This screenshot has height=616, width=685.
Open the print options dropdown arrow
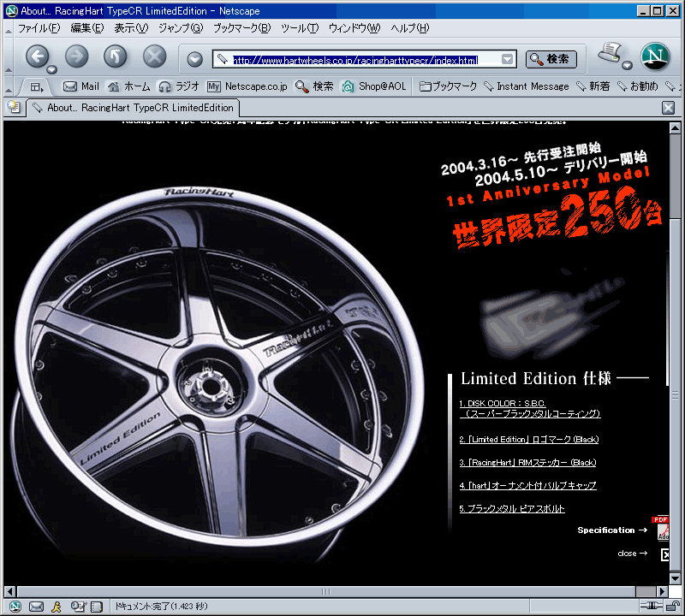pyautogui.click(x=627, y=66)
